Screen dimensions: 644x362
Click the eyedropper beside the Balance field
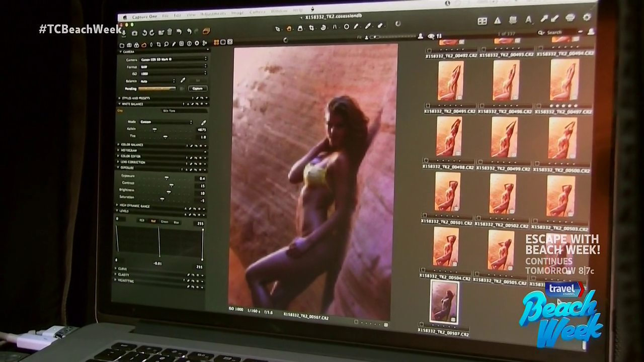click(183, 80)
